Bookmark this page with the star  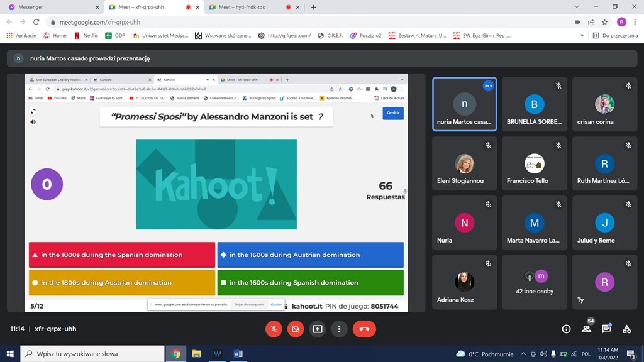point(604,22)
